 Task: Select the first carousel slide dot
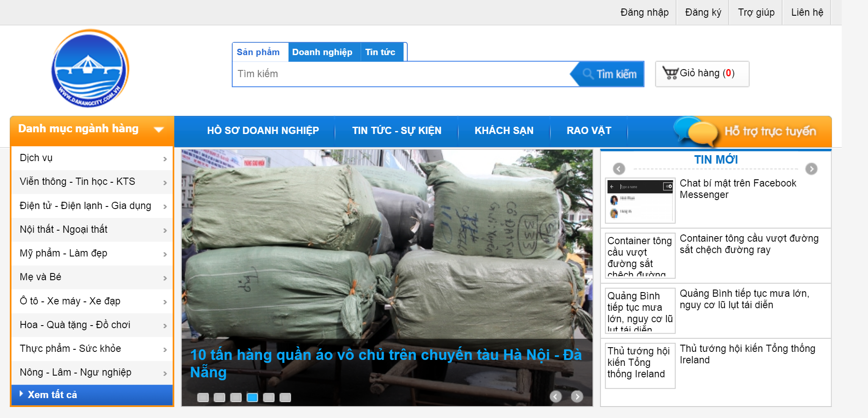point(203,397)
